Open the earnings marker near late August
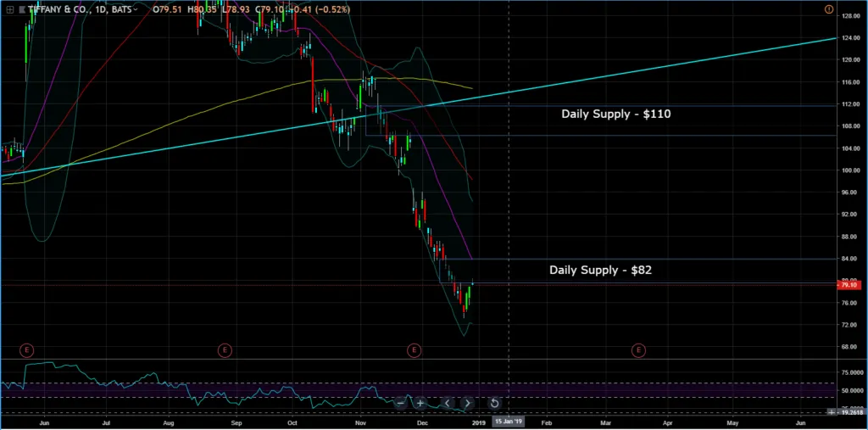The image size is (868, 430). pos(225,349)
